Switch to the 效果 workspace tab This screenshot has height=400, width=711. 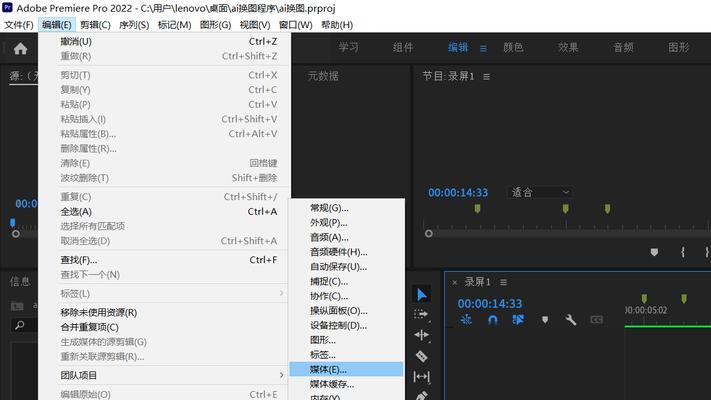(568, 48)
